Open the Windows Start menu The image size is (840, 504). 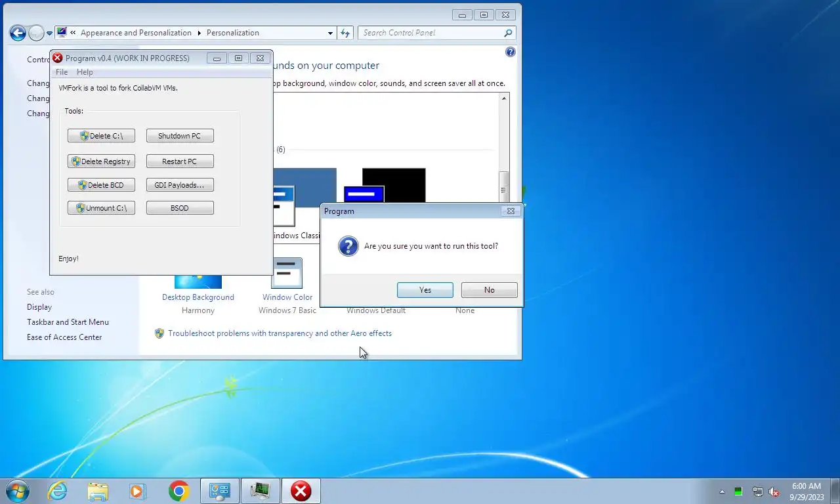[18, 491]
